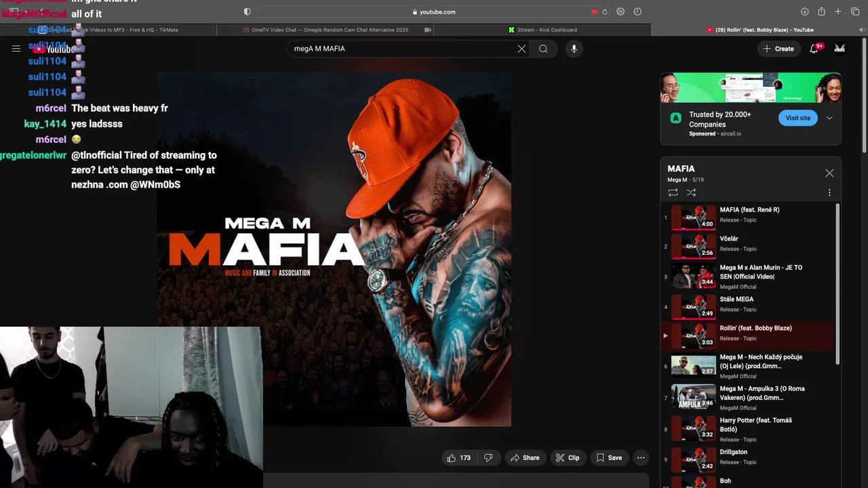Play JE TO SEN official video
The image size is (868, 488).
click(748, 277)
